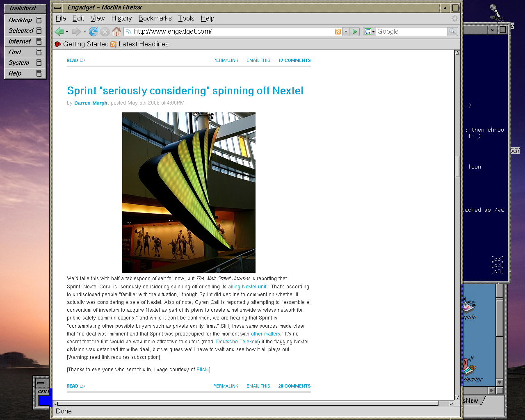
Task: Open the Help toolchest menu
Action: (25, 73)
